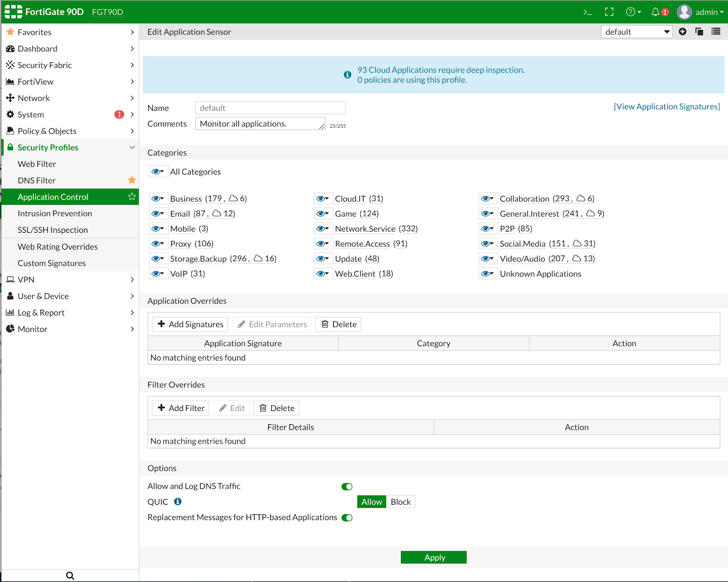Set QUIC to Allow
The height and width of the screenshot is (582, 728).
pos(372,502)
